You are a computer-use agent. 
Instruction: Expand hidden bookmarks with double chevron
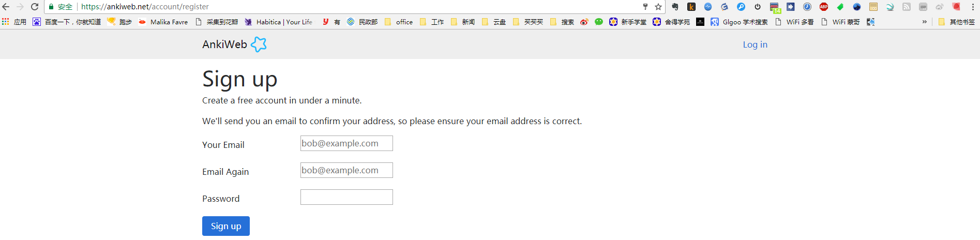(924, 22)
